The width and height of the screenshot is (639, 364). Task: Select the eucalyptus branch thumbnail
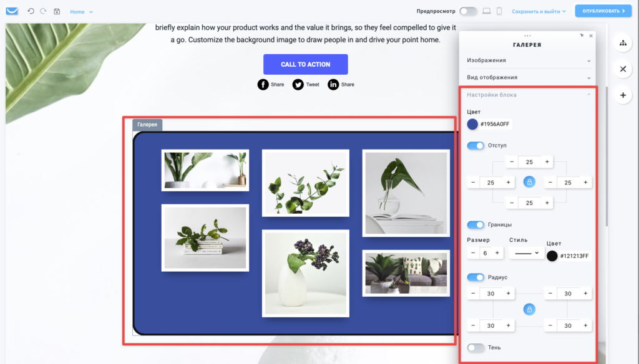(x=306, y=183)
